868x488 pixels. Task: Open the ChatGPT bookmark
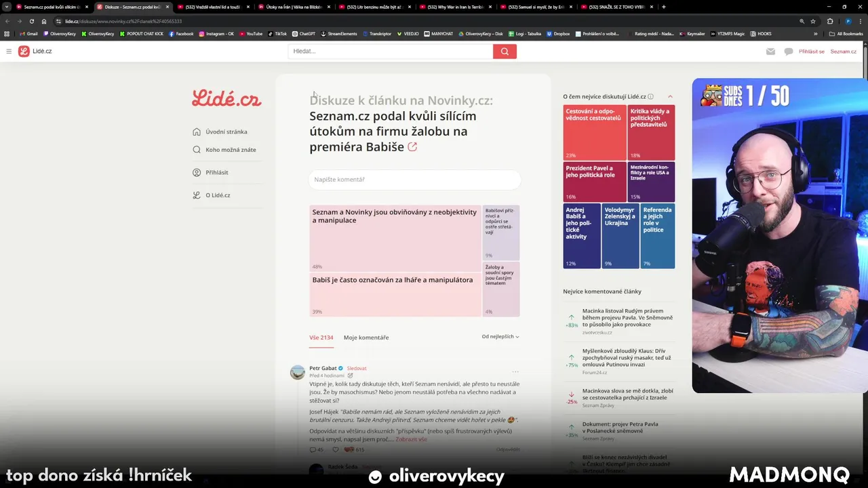(x=304, y=33)
